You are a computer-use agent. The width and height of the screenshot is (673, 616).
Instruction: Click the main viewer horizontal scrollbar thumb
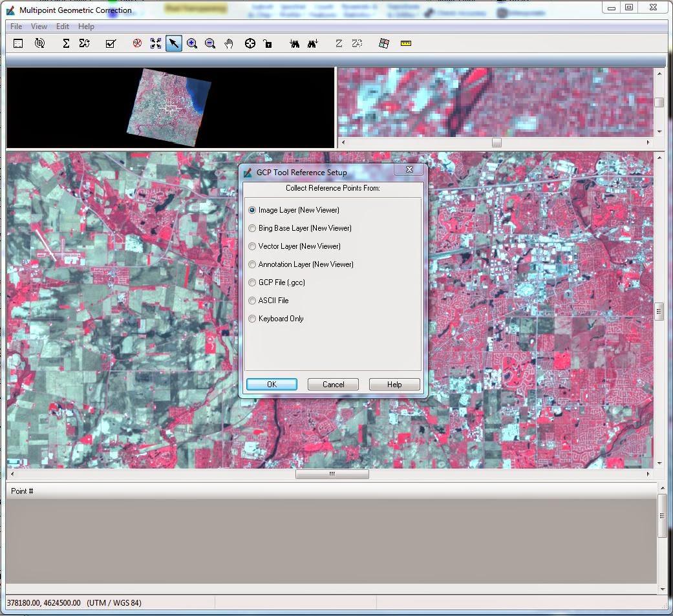point(332,474)
